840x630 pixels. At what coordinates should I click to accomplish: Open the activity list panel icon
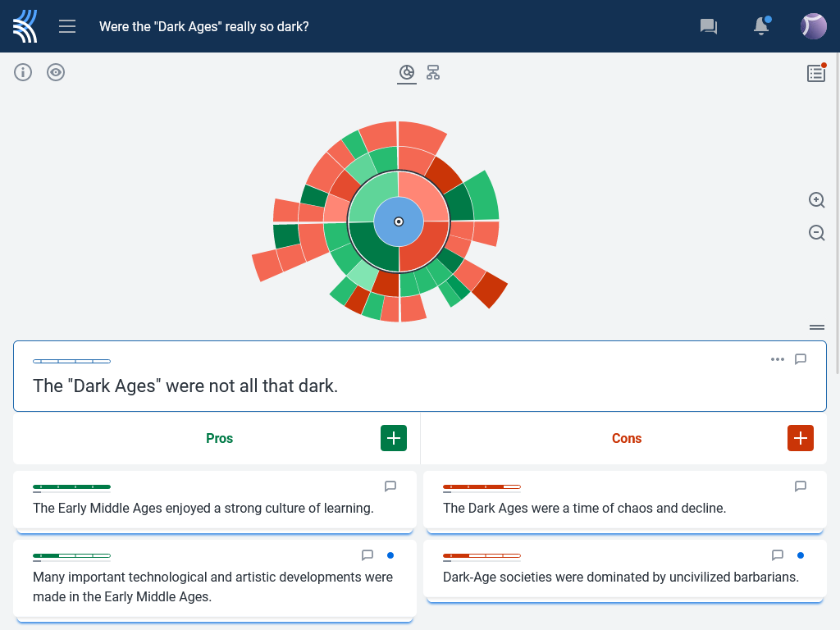point(815,73)
